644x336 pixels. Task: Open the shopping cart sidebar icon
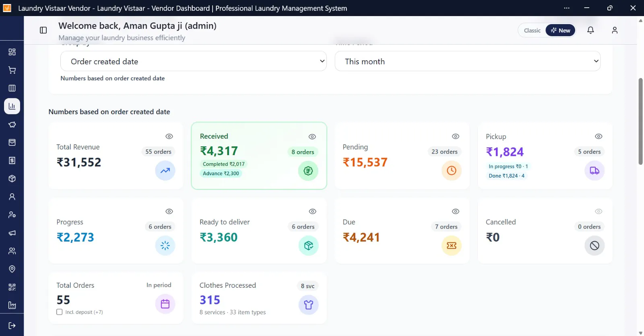(12, 70)
